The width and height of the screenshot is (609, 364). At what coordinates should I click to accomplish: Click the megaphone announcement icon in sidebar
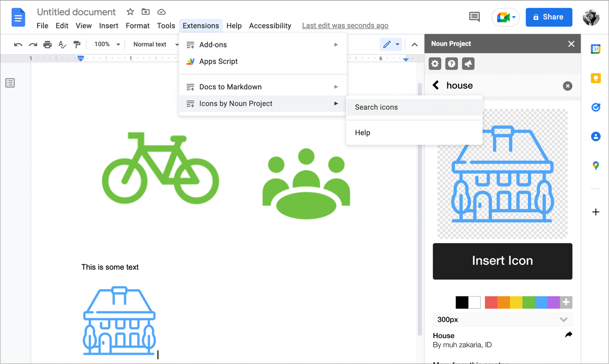(468, 64)
